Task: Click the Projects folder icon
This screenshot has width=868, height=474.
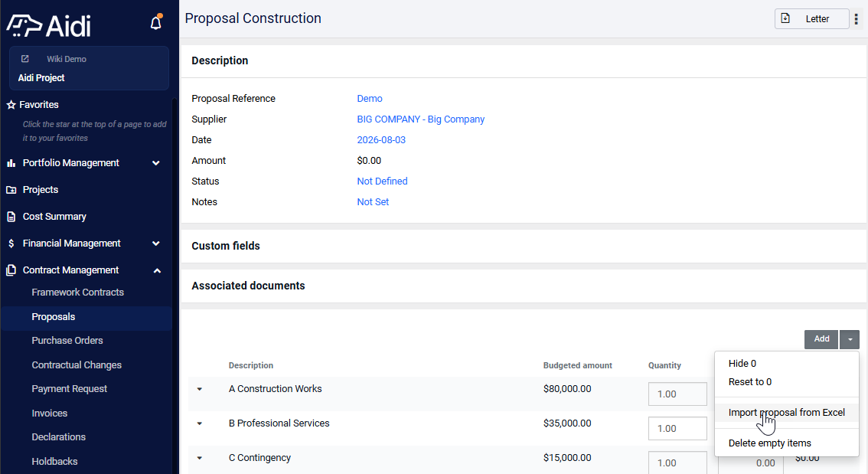Action: (11, 190)
